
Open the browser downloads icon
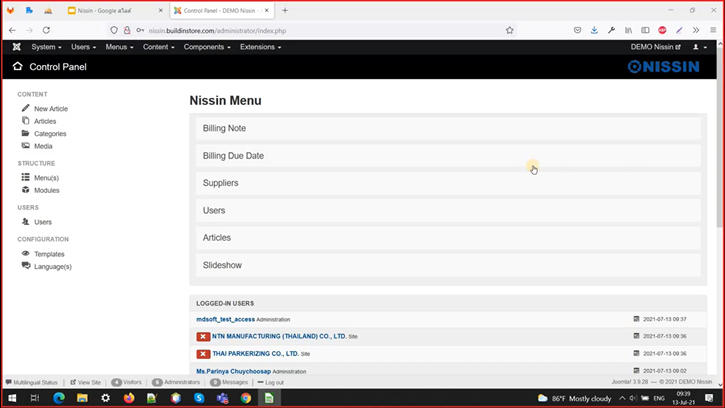[x=594, y=31]
